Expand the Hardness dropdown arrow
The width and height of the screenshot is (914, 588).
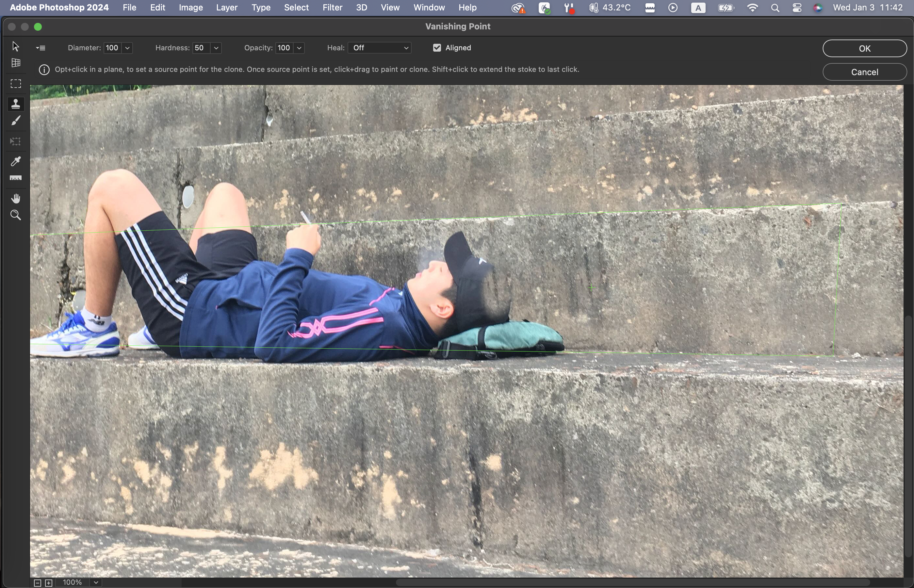(216, 48)
